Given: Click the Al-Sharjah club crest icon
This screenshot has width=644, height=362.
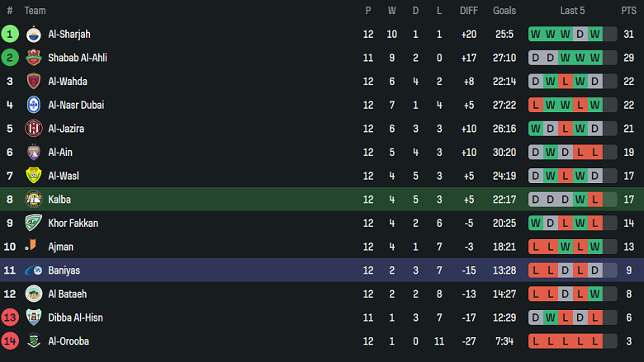Looking at the screenshot, I should point(33,34).
